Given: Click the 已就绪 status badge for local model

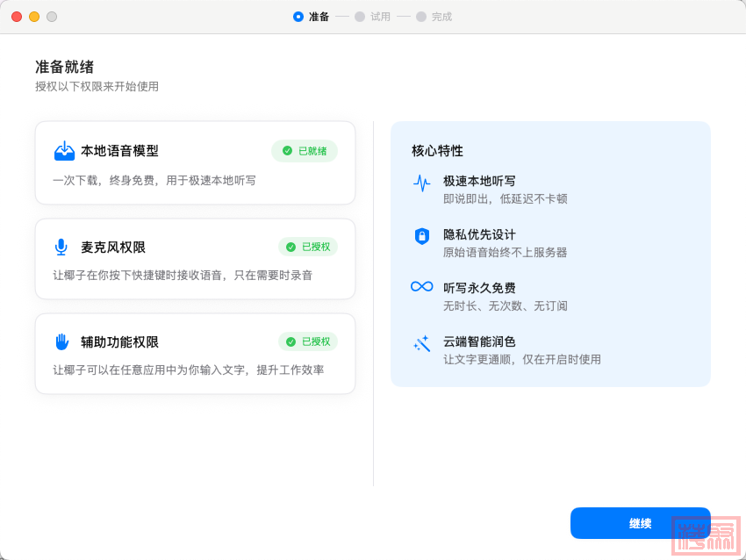Looking at the screenshot, I should pos(305,151).
